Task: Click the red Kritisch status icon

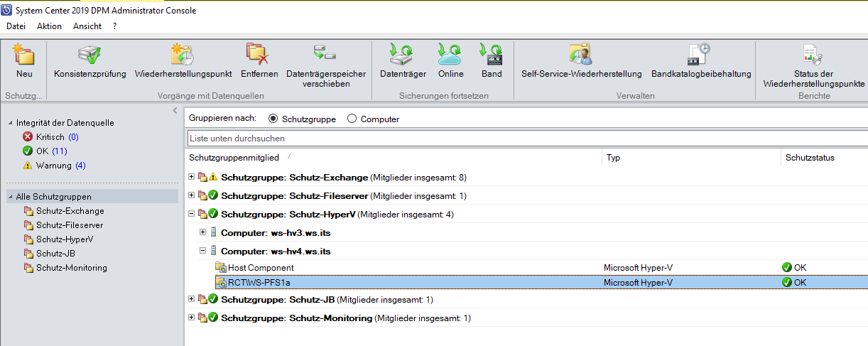Action: pos(28,136)
